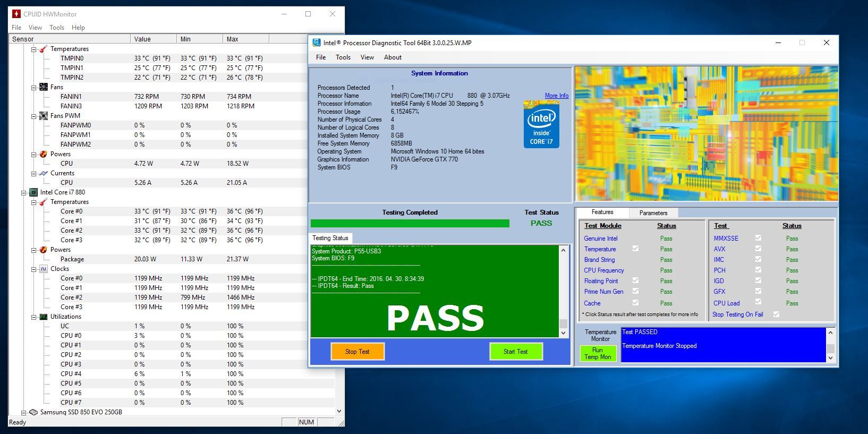Click the thermometer icon beside Core i7 Temperatures
This screenshot has height=434, width=868.
coord(43,202)
